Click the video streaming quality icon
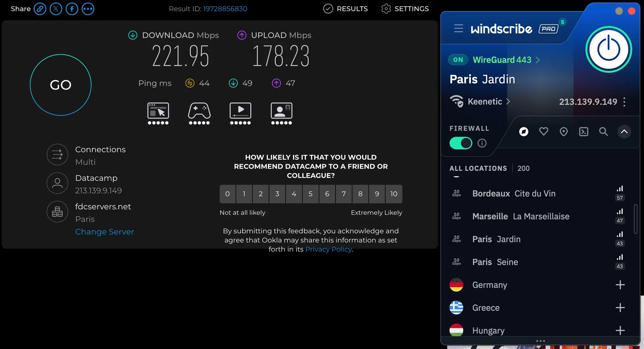This screenshot has height=349, width=644. [240, 113]
